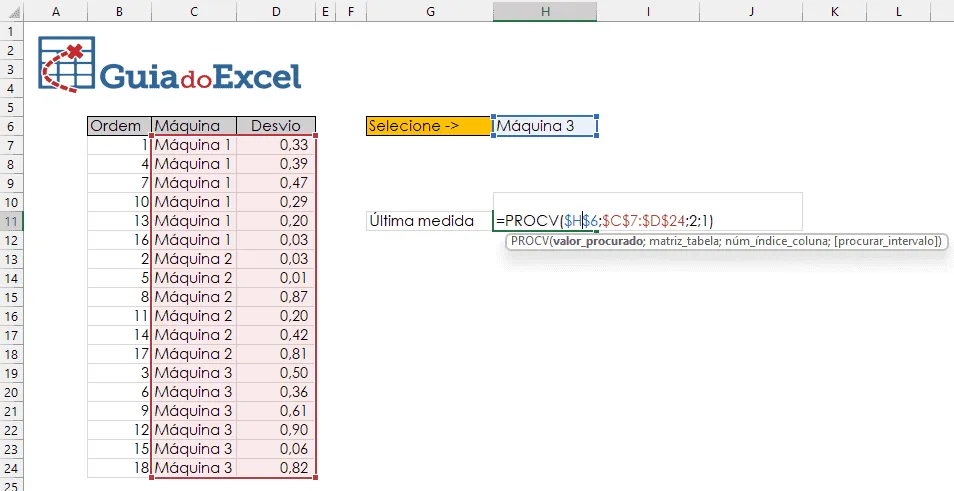The image size is (954, 491).
Task: Select Desvio cell with value 0,82
Action: (x=276, y=468)
